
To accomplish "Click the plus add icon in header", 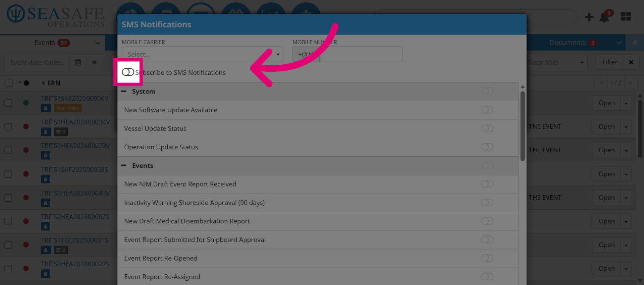I will coord(589,17).
